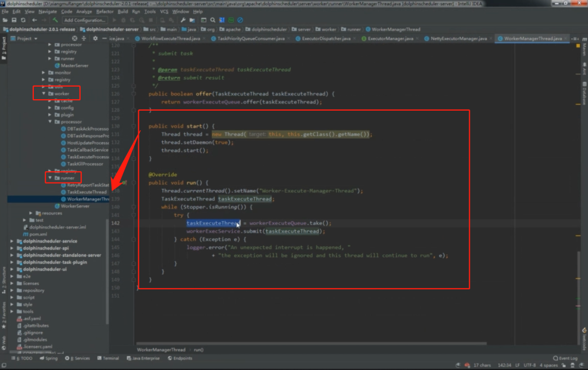Screen dimensions: 588x370
Task: Click the Search Everywhere magnifier icon
Action: coord(213,20)
